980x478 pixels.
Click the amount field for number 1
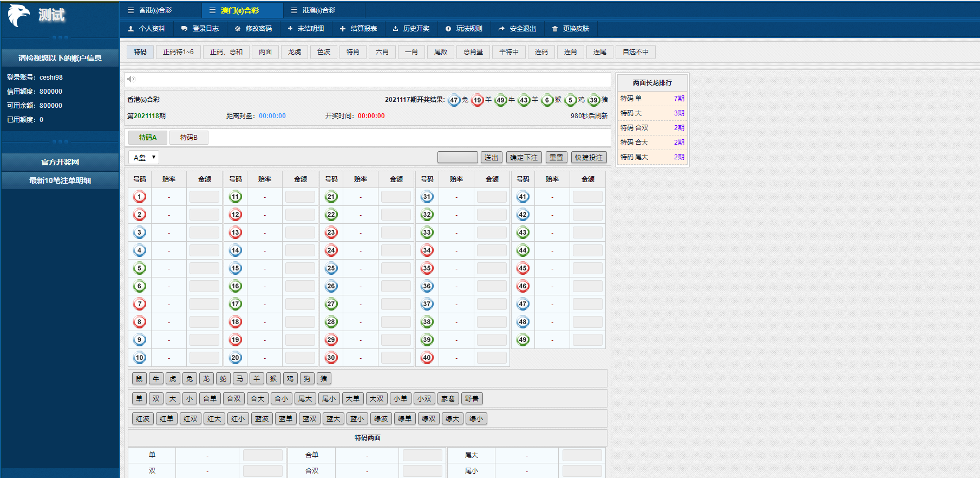[x=205, y=197]
